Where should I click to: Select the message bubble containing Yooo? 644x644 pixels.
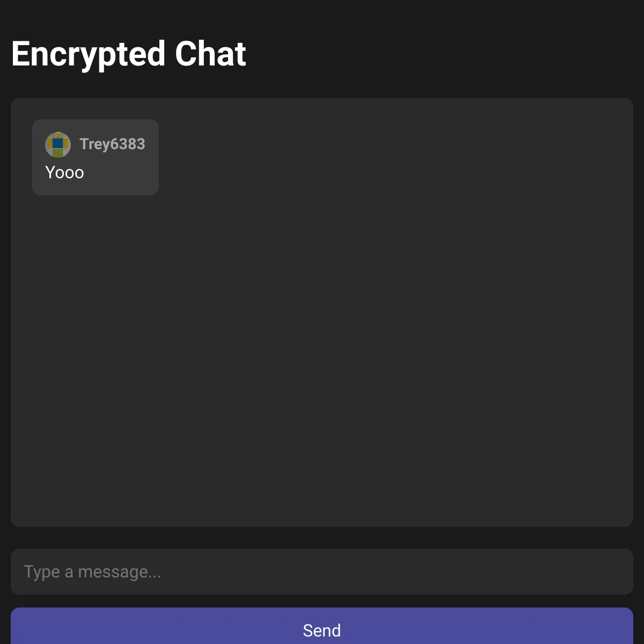coord(96,157)
